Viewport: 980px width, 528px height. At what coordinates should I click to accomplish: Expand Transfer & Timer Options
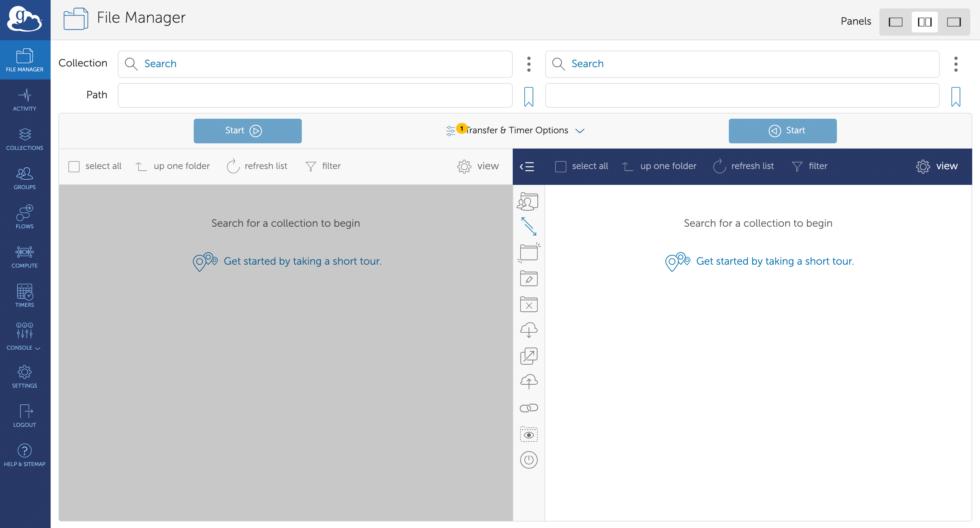[516, 131]
